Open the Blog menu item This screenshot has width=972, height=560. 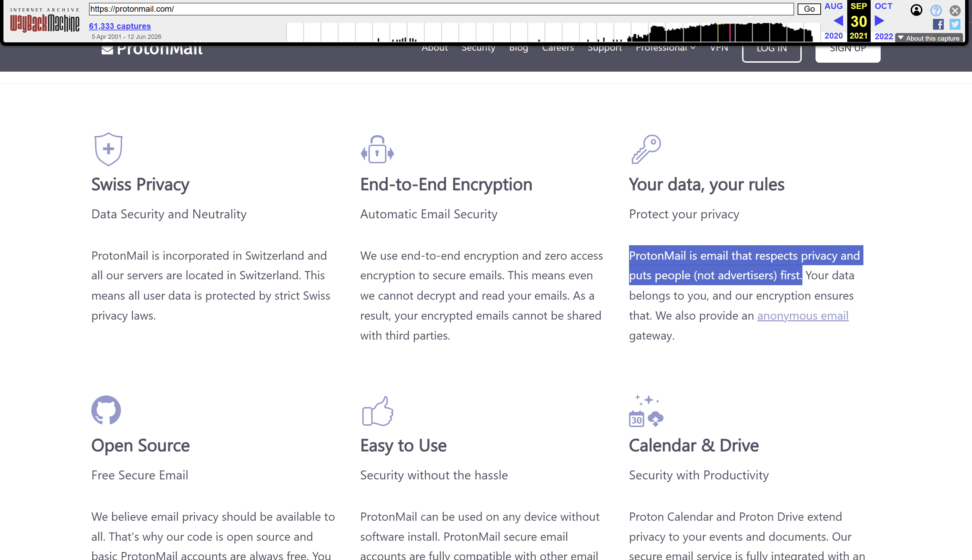(518, 48)
